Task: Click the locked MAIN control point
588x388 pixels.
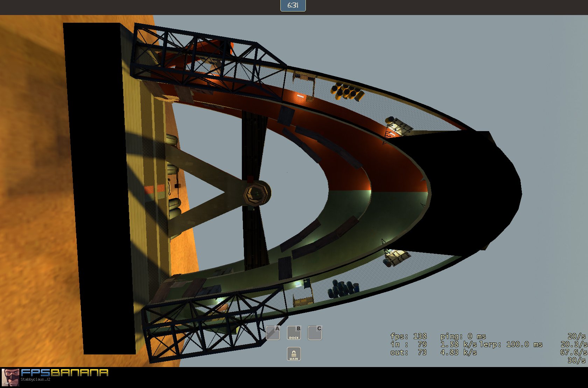Action: pyautogui.click(x=294, y=354)
